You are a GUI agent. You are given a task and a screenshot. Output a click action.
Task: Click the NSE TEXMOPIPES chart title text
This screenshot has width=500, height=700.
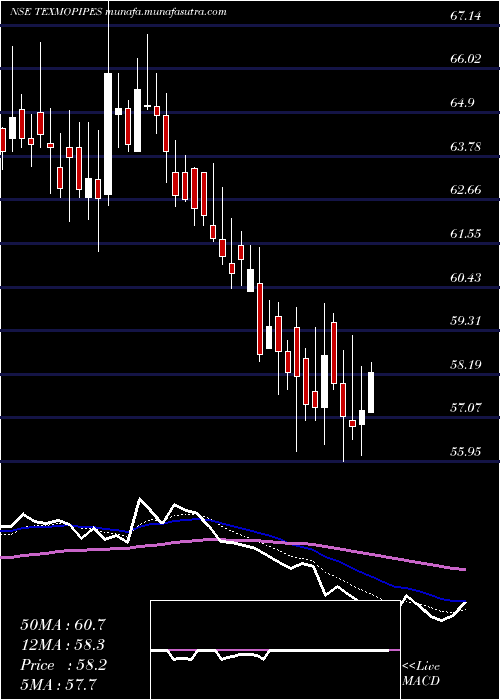coord(118,12)
